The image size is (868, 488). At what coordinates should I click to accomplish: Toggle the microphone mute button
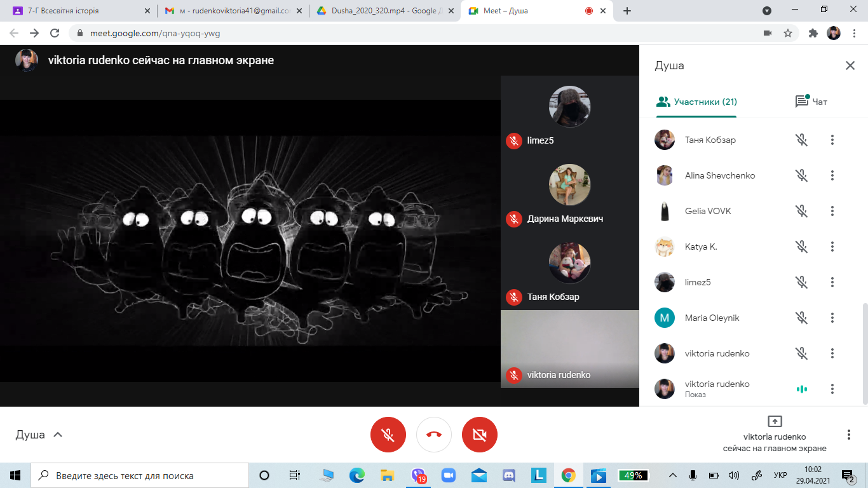click(x=388, y=435)
